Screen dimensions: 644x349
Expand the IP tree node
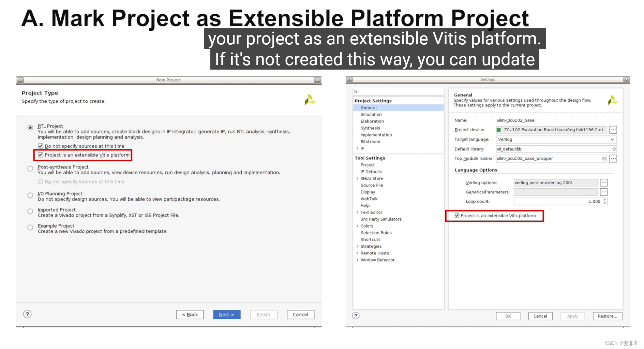pyautogui.click(x=357, y=148)
